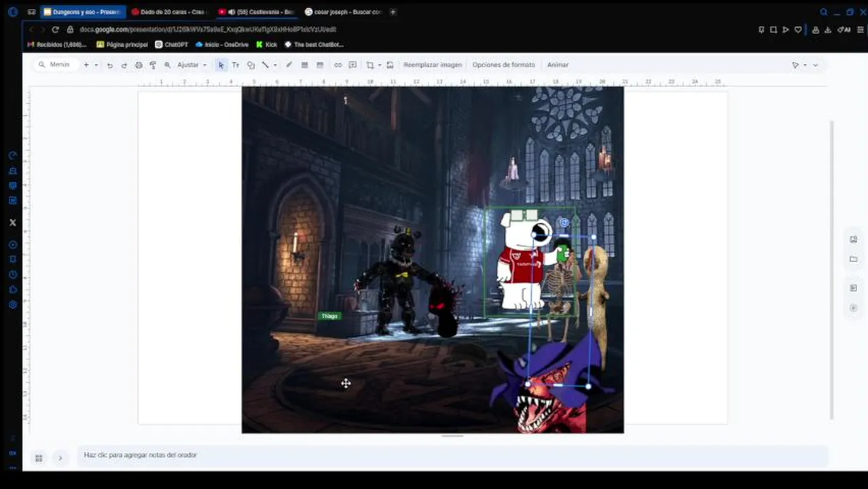The width and height of the screenshot is (868, 489).
Task: Open the browser main menu icon
Action: [861, 29]
